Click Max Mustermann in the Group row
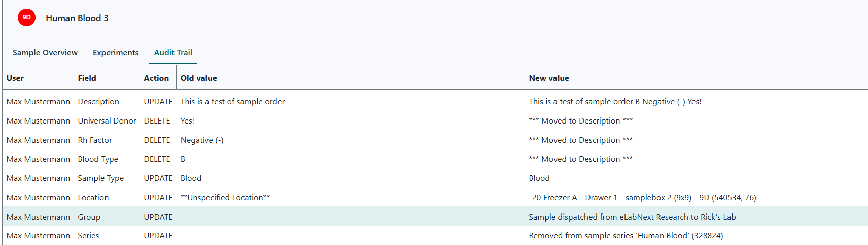 click(38, 217)
